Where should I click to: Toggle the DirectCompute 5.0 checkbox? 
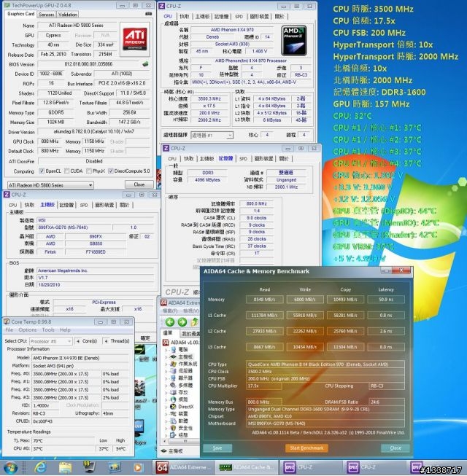tap(111, 171)
